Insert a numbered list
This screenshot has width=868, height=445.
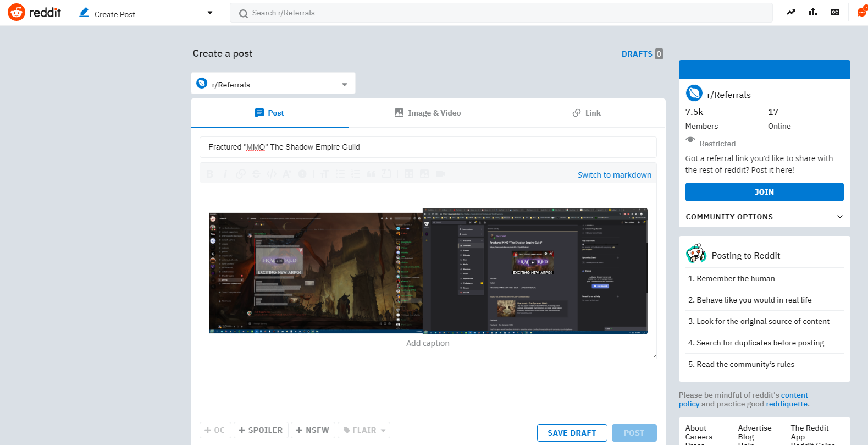point(356,174)
